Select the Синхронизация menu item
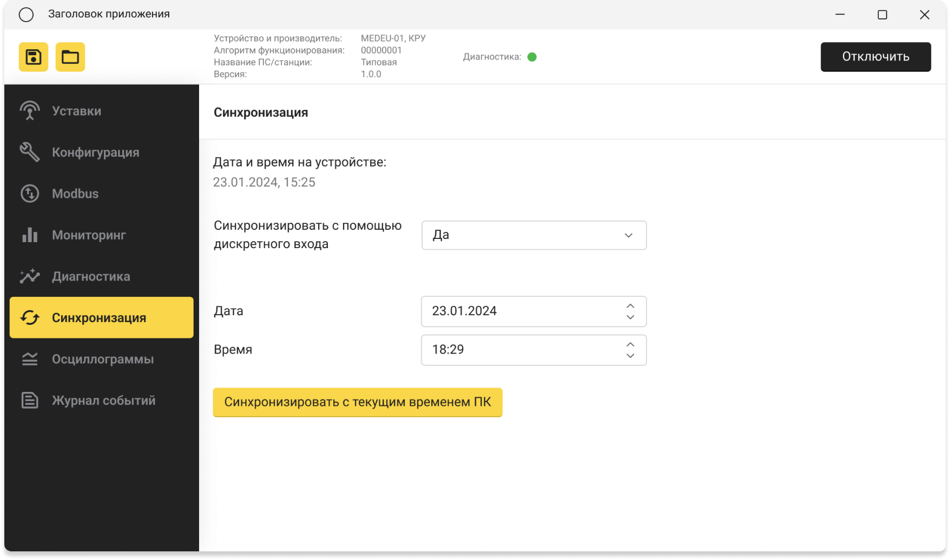 (x=101, y=318)
